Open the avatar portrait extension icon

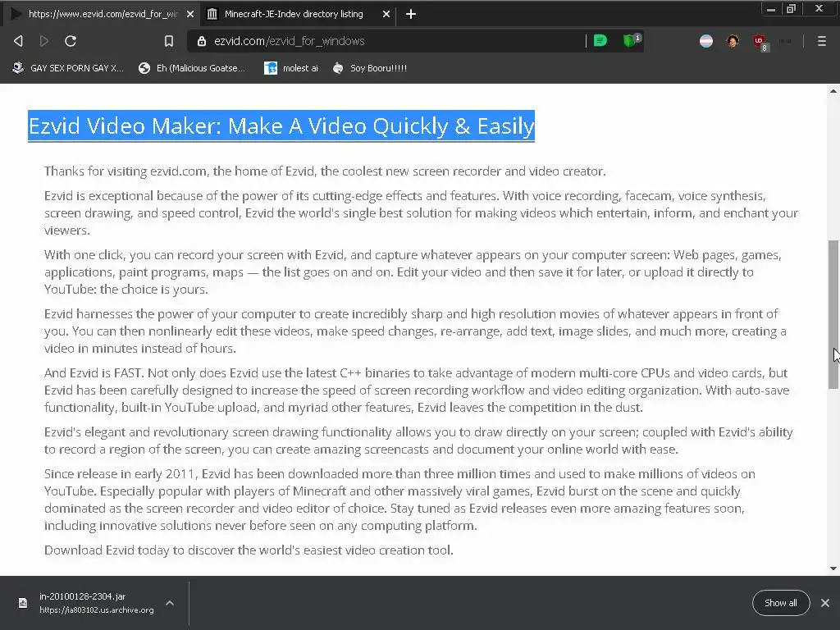point(733,41)
